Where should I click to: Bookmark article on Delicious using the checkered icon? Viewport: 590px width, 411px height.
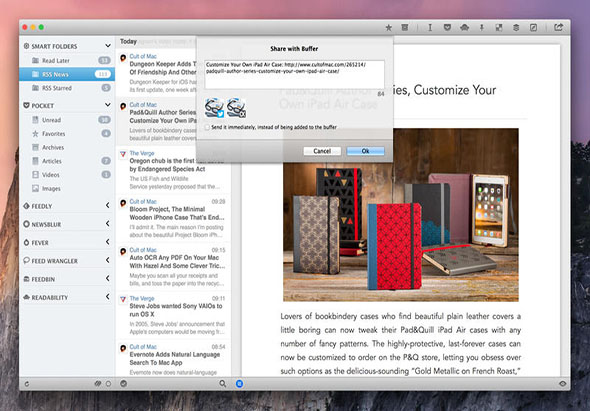499,27
